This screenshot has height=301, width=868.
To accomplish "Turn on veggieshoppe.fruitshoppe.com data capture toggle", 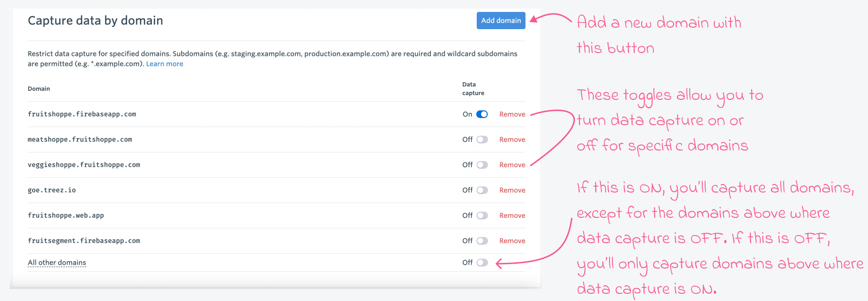I will (x=482, y=165).
